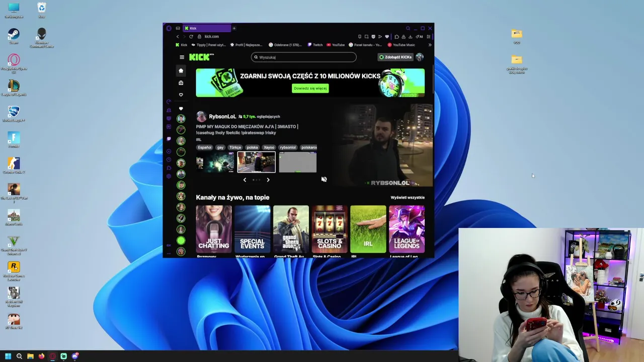Open File Explorer from the taskbar
Viewport: 644px width, 362px height.
[30, 356]
